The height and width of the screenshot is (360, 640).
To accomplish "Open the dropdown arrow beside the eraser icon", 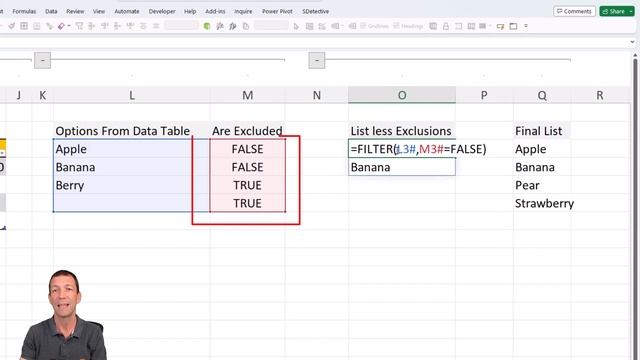I will pyautogui.click(x=69, y=26).
